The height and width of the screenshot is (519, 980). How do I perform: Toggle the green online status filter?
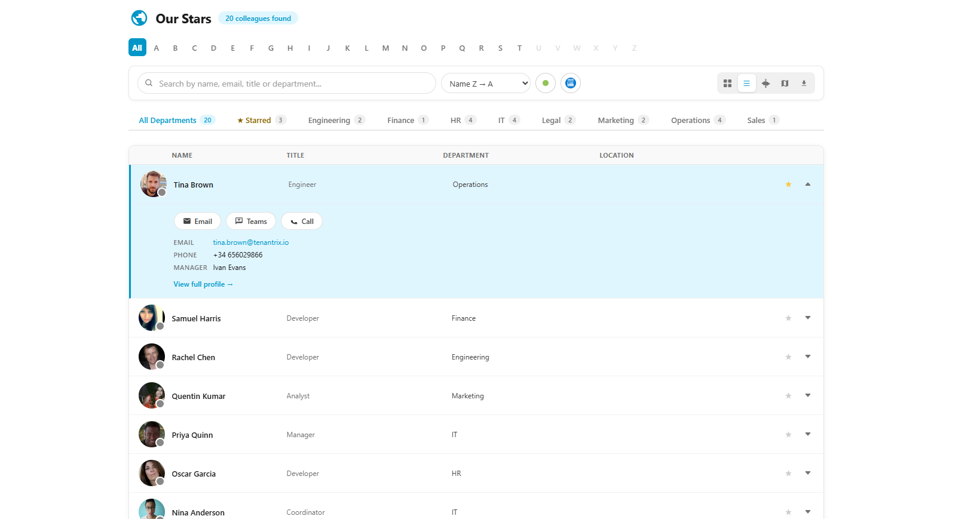[x=545, y=83]
